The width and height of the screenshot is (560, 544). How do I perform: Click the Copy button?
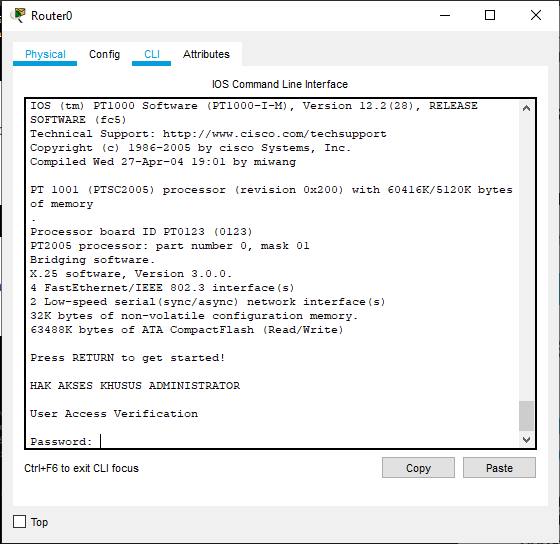418,468
